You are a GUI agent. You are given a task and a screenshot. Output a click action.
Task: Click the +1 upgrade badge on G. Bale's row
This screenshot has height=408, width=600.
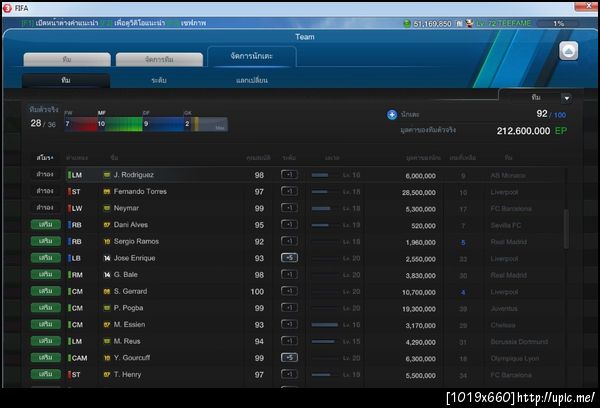tap(289, 274)
